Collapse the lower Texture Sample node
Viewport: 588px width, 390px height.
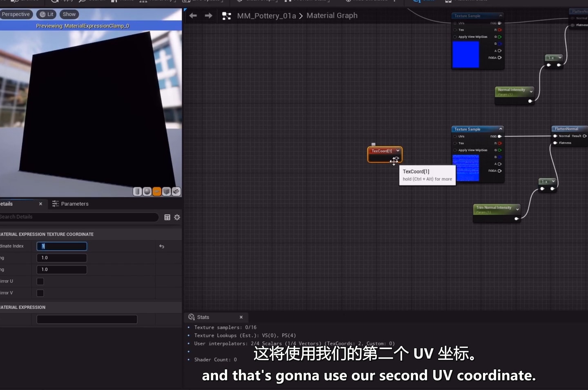point(501,129)
